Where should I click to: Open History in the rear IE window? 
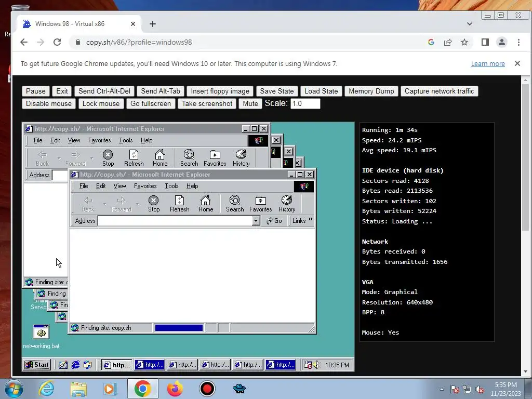(x=241, y=158)
